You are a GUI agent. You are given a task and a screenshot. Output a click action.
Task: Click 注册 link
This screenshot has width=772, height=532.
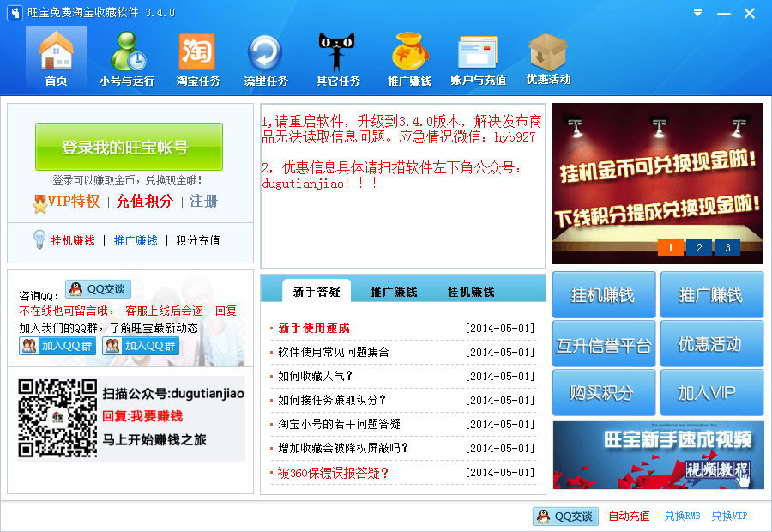point(203,201)
